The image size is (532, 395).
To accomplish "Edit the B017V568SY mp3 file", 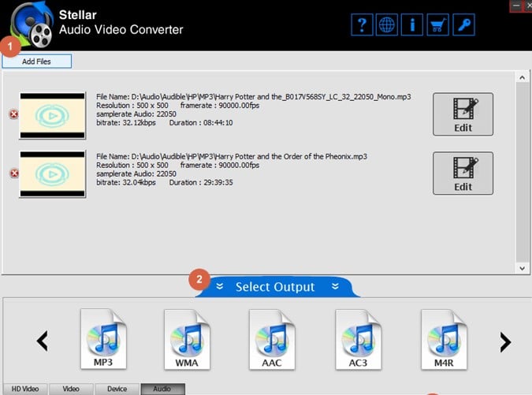I will [463, 114].
